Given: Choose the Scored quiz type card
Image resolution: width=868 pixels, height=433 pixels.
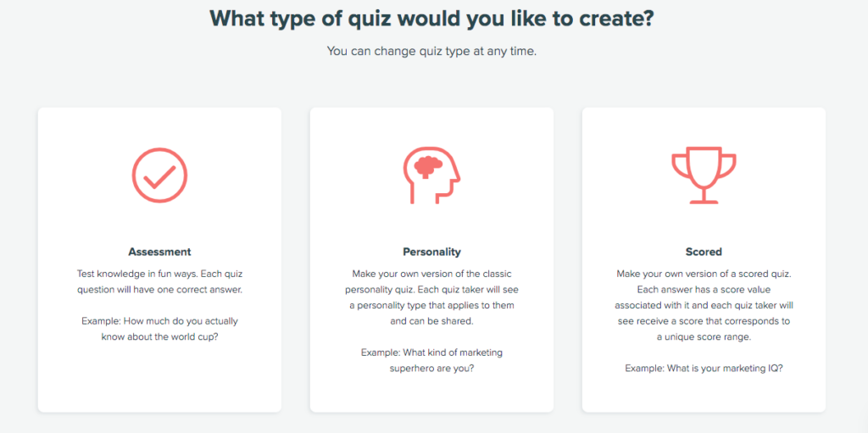Looking at the screenshot, I should click(x=704, y=259).
